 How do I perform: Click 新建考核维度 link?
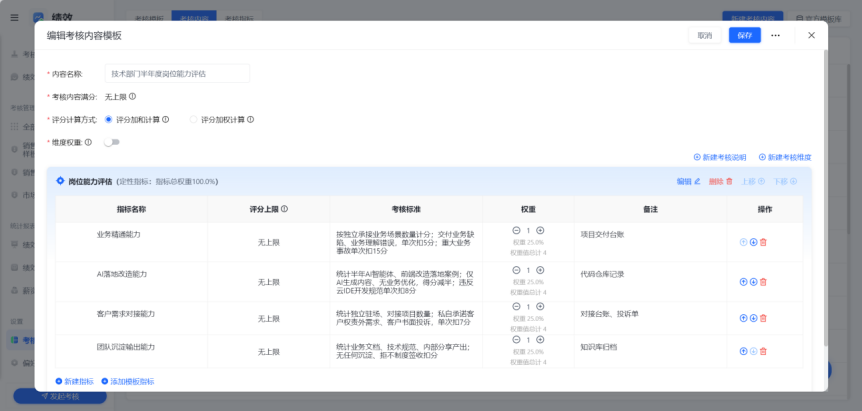coord(785,157)
